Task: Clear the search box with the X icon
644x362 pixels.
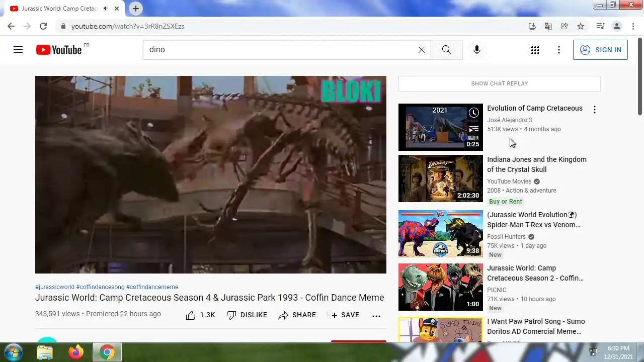Action: pos(422,50)
